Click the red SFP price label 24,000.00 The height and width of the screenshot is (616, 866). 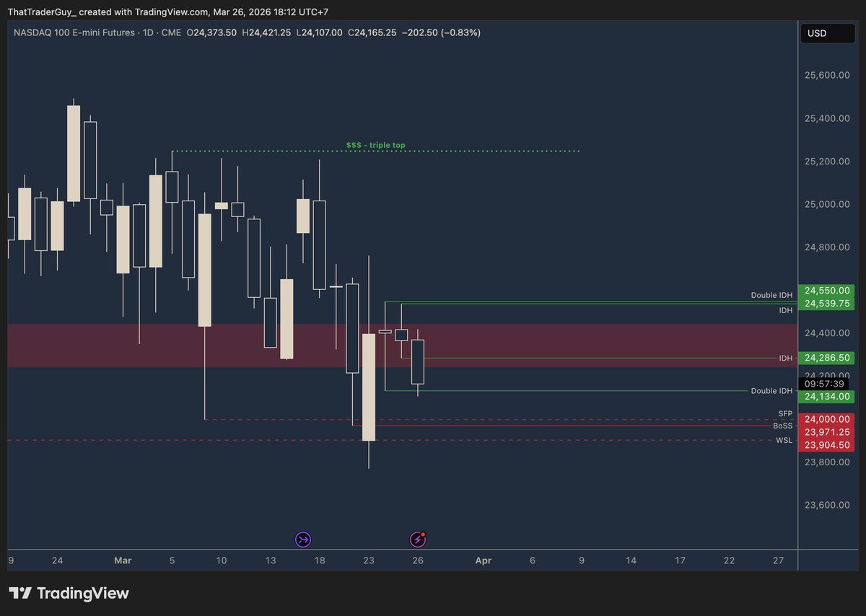pos(827,419)
